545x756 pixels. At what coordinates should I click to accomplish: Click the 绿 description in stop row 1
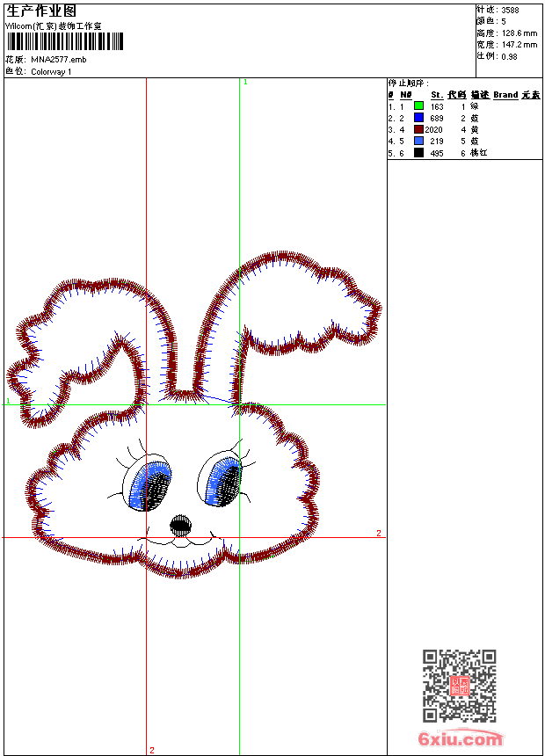click(475, 106)
